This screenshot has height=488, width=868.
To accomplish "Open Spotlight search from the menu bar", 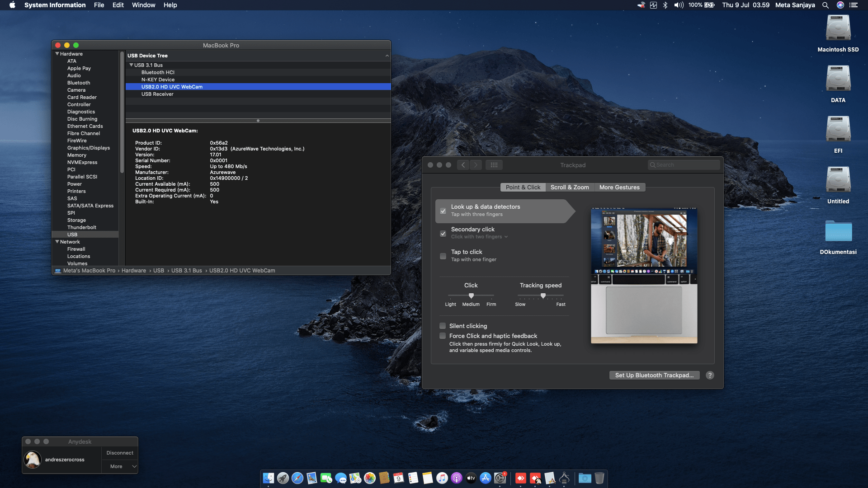I will click(826, 5).
